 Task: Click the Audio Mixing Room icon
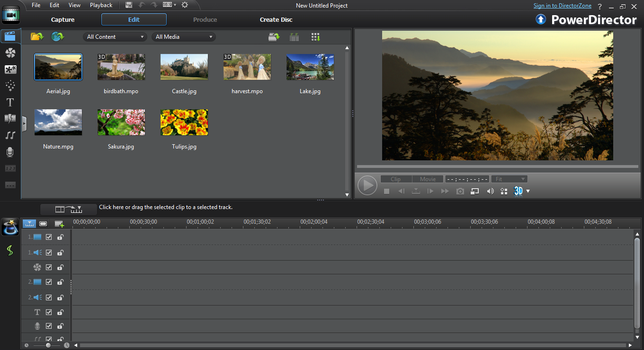[x=10, y=135]
